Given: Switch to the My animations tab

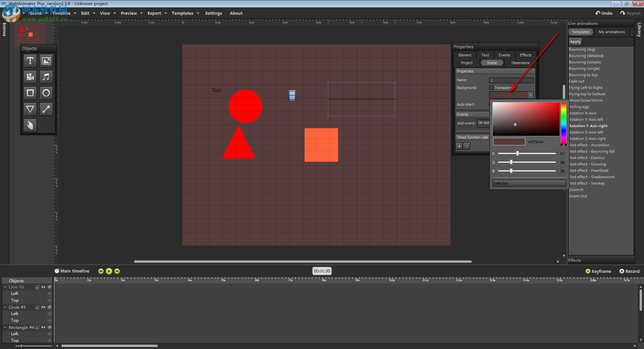Looking at the screenshot, I should click(x=611, y=32).
